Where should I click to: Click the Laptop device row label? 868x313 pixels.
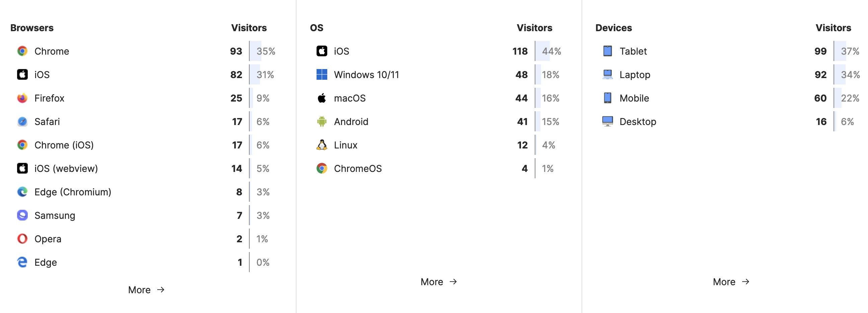(635, 75)
